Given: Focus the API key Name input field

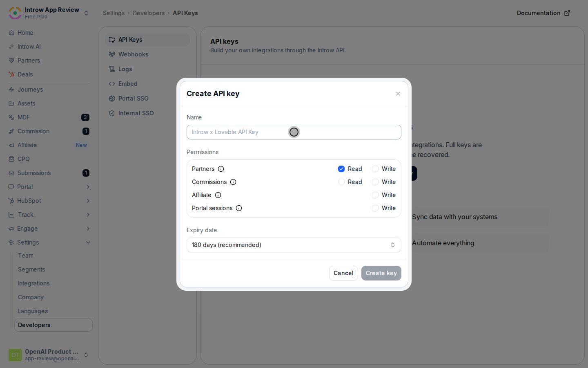Looking at the screenshot, I should [294, 132].
